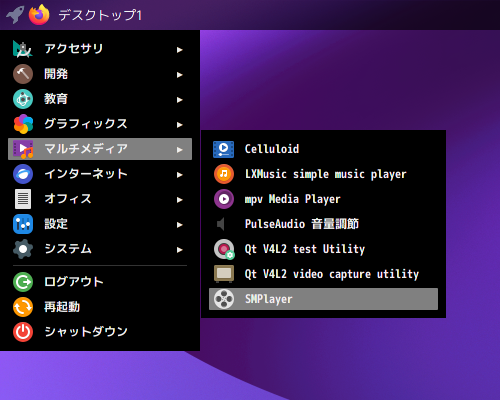
Task: Open the オフィス menu category
Action: pyautogui.click(x=100, y=199)
